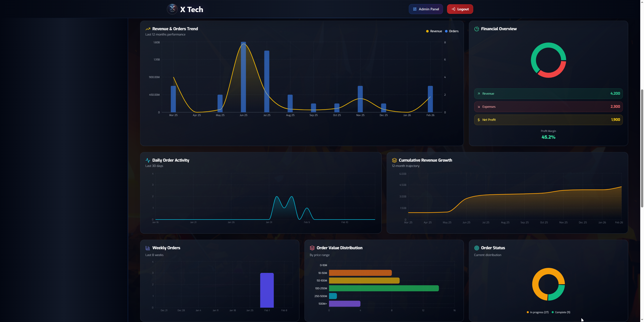Log out using the Logout button

point(460,9)
